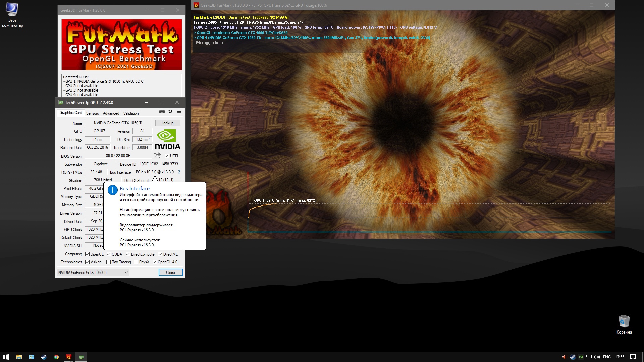
Task: Toggle the PhysX checkbox
Action: pos(136,262)
